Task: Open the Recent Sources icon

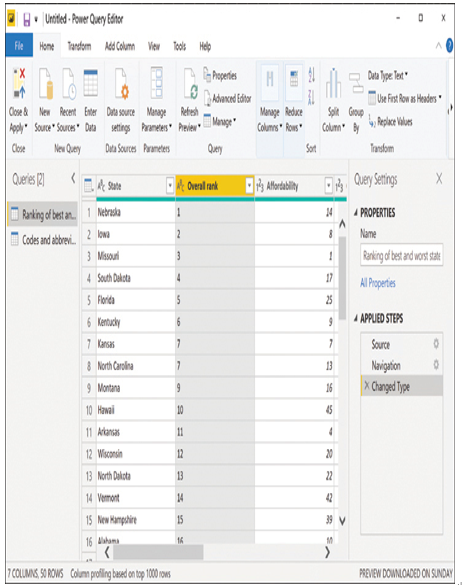Action: [69, 84]
